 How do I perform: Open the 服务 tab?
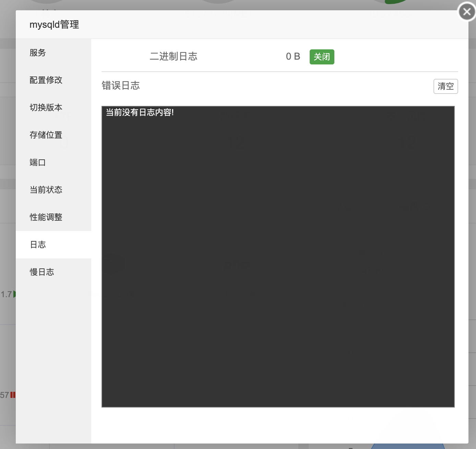53,53
